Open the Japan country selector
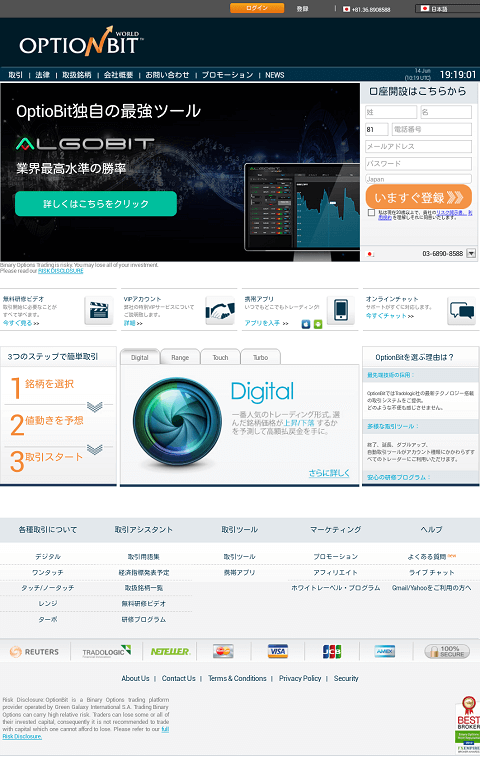This screenshot has height=765, width=480. (418, 179)
